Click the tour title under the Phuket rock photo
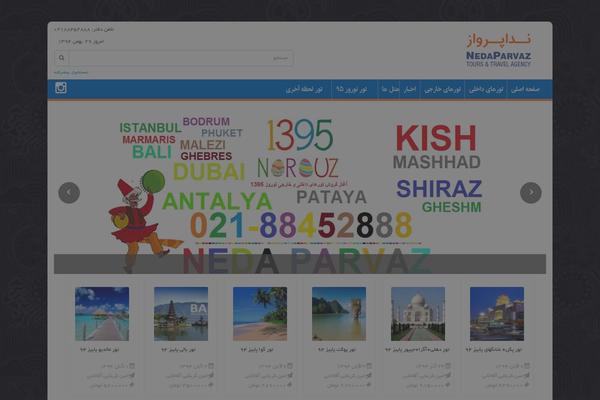600x400 pixels. pos(337,349)
